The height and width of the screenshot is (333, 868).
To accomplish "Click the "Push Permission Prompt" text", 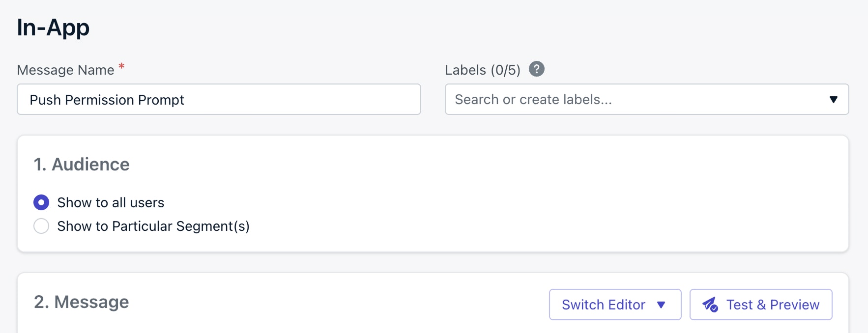I will coord(107,100).
